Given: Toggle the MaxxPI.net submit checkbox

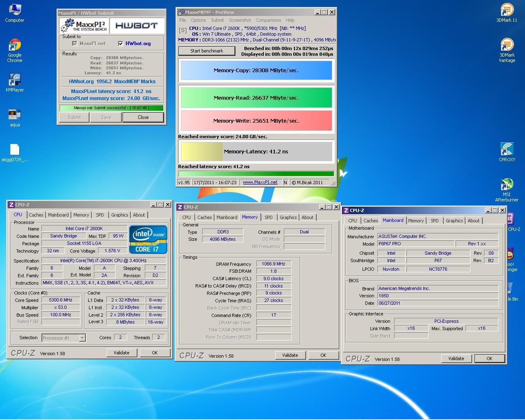Looking at the screenshot, I should click(x=75, y=43).
